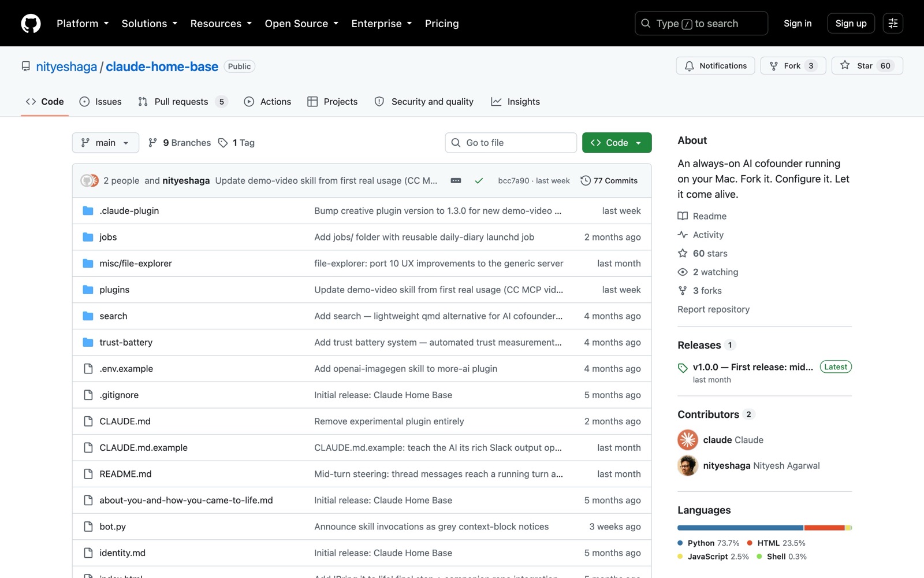This screenshot has height=578, width=924.
Task: Click the .claude-plugin folder icon
Action: pos(88,211)
